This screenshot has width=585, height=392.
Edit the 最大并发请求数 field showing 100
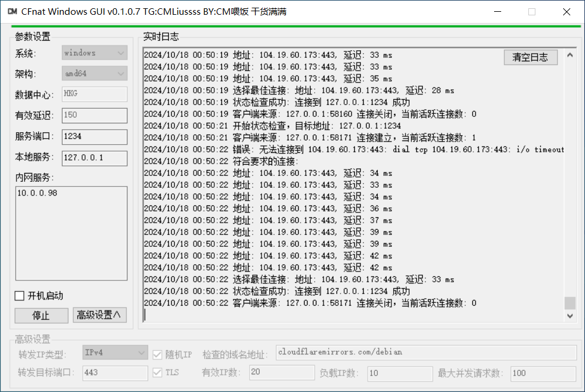tap(543, 373)
